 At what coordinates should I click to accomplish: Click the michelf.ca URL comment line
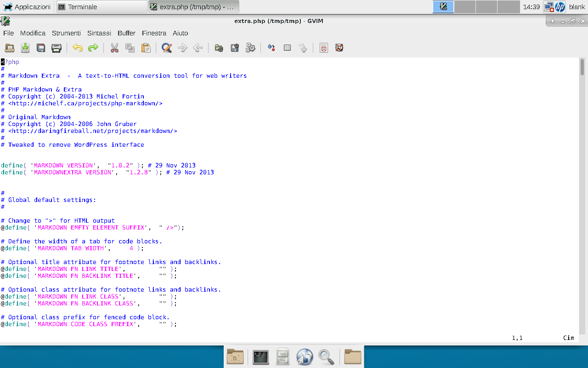coord(82,103)
